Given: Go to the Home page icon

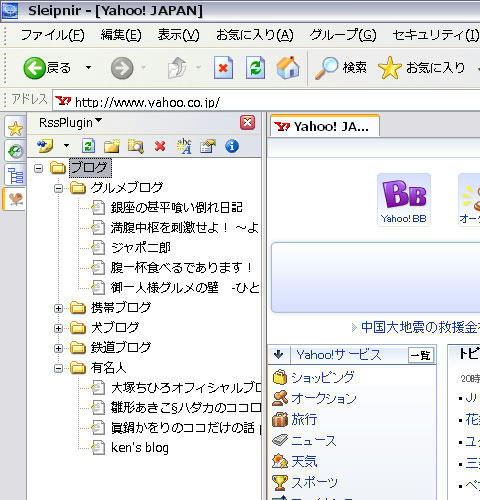Looking at the screenshot, I should (288, 68).
